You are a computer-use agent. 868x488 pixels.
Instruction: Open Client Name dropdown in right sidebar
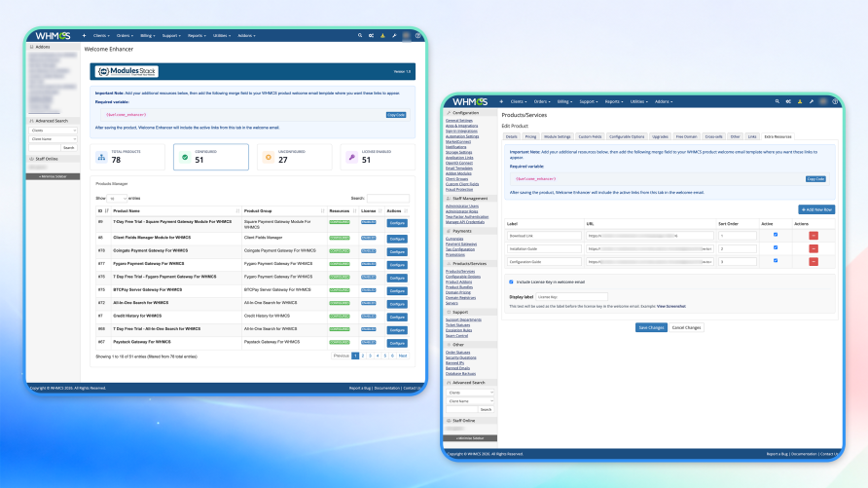point(470,401)
